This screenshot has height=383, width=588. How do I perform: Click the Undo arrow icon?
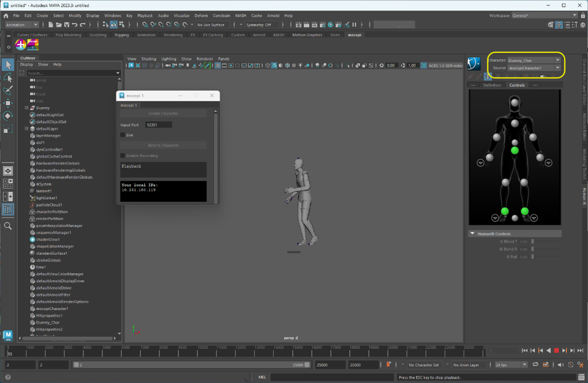pos(74,25)
